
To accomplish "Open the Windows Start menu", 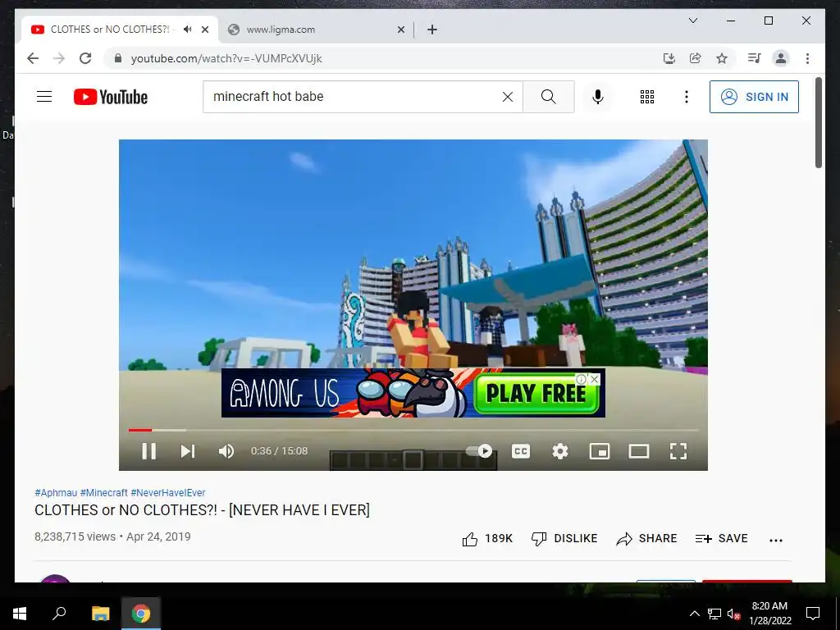I will point(20,614).
